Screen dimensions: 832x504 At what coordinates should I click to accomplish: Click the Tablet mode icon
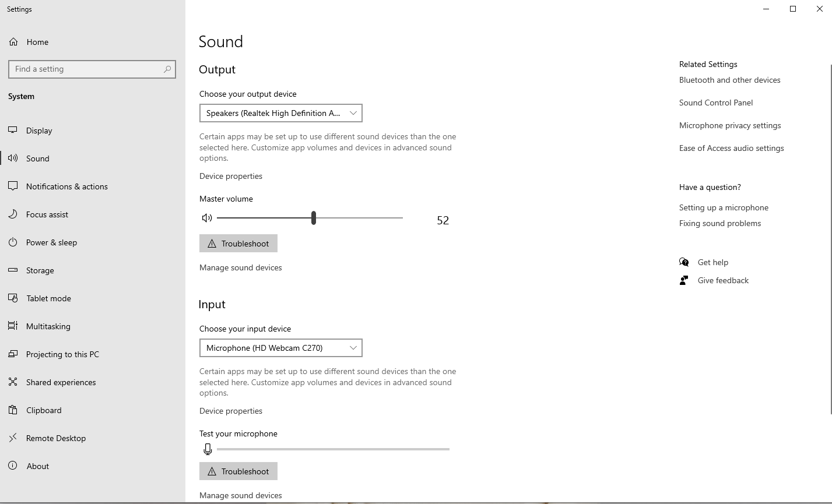(x=13, y=298)
